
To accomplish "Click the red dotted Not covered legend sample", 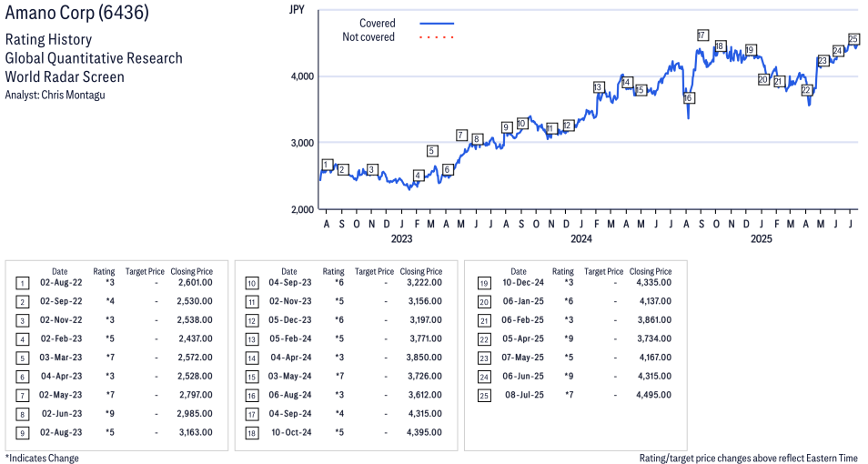I will tap(437, 37).
